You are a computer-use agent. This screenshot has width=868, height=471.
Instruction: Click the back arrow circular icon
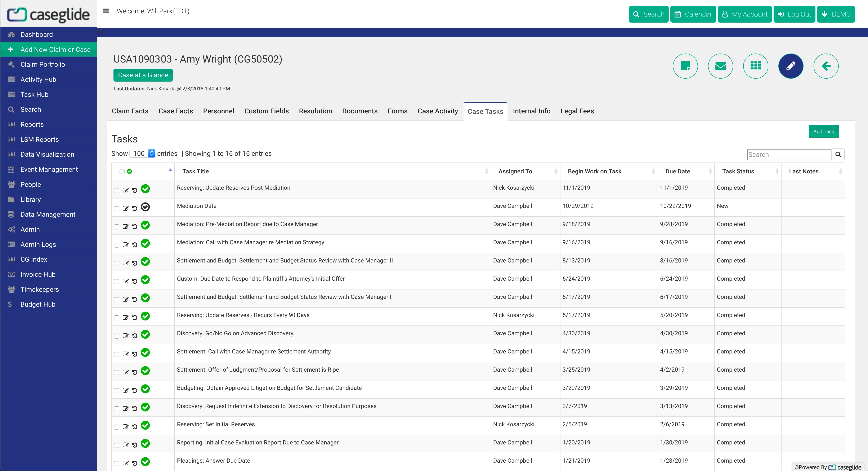pos(826,66)
